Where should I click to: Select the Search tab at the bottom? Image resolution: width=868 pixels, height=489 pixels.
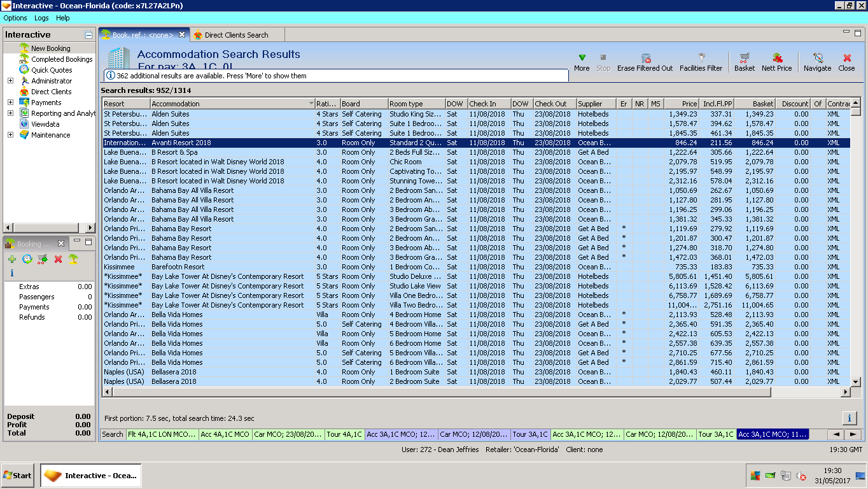(x=113, y=434)
